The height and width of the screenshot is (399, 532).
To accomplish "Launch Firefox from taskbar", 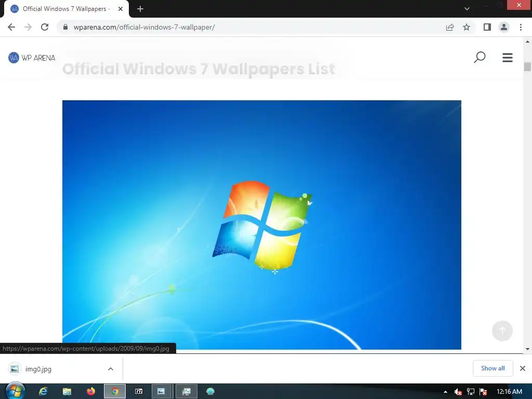I will (x=91, y=392).
